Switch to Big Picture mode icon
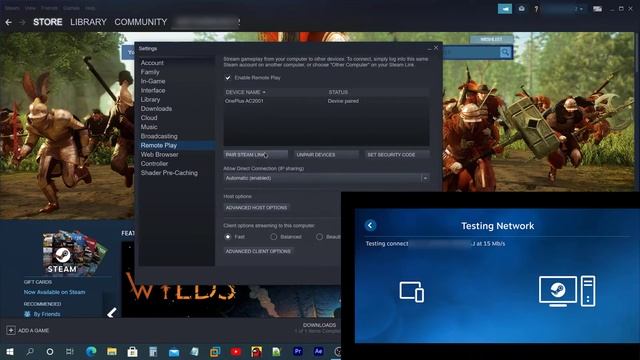This screenshot has width=640, height=360. pyautogui.click(x=597, y=9)
